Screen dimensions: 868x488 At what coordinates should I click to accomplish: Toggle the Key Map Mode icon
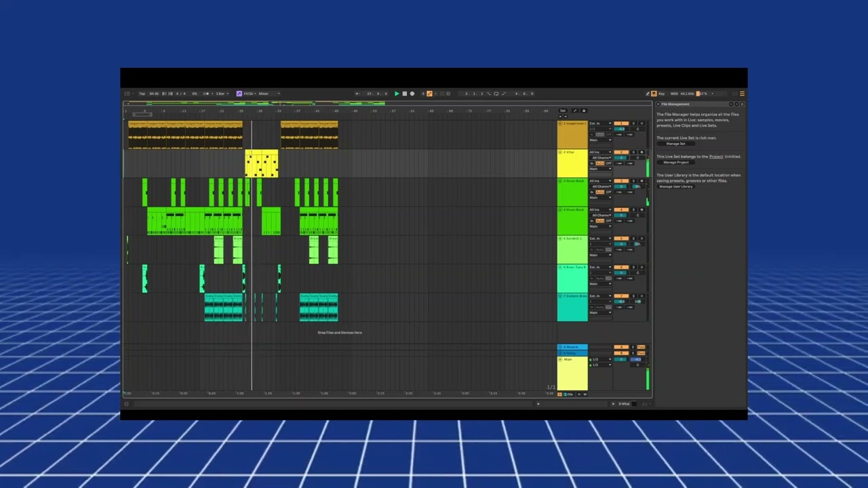click(x=661, y=94)
